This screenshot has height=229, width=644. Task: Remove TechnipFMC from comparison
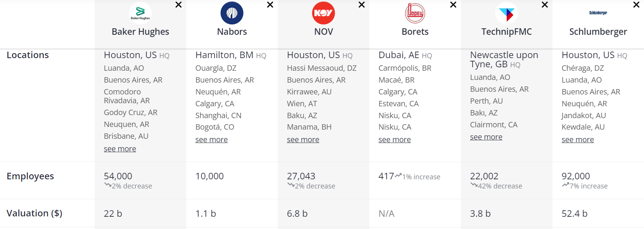pos(545,5)
